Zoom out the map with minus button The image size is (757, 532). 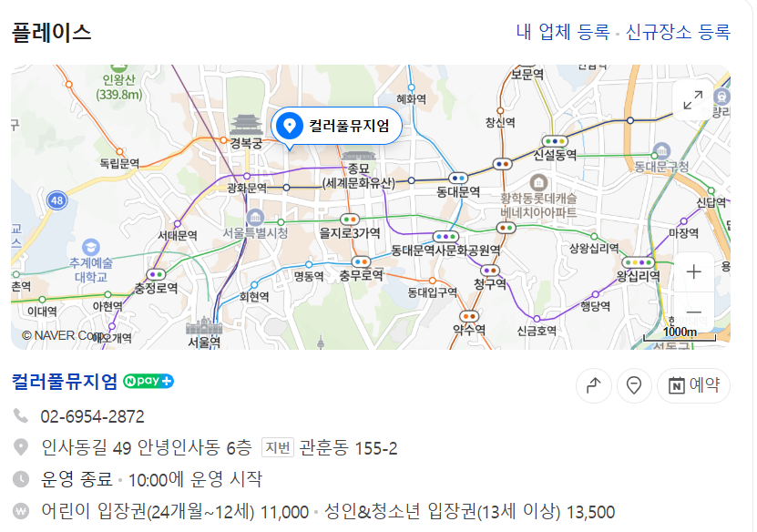(x=694, y=312)
